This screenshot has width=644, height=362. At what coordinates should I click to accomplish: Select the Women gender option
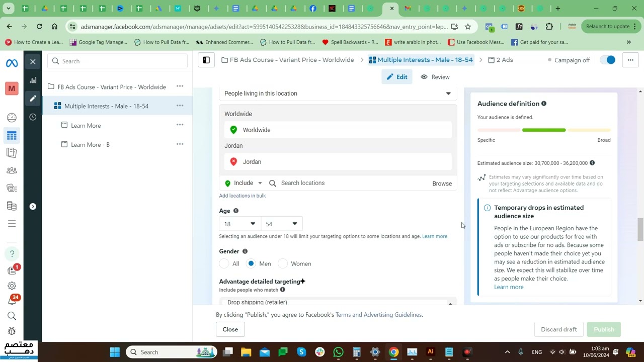coord(283,264)
